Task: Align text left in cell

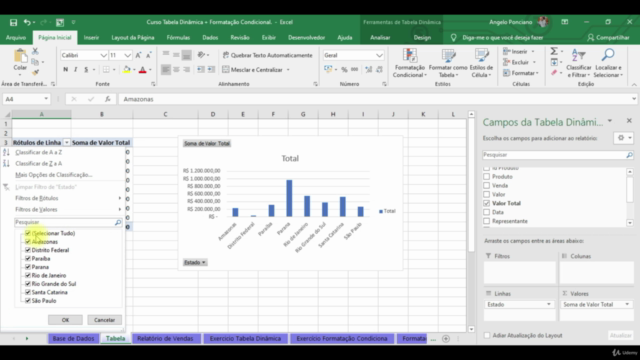Action: [x=166, y=70]
